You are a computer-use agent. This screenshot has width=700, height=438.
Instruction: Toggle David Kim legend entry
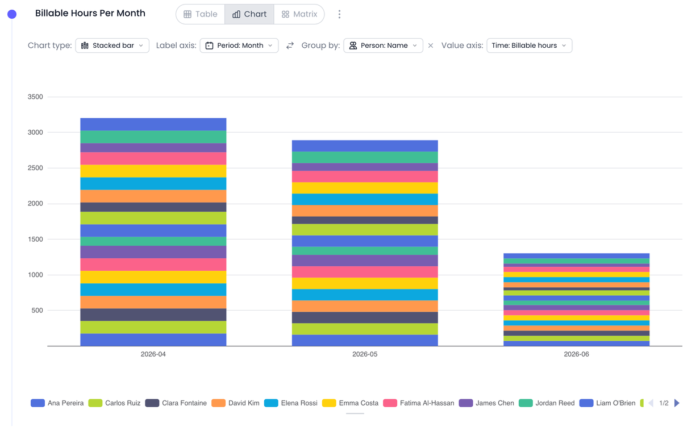tap(235, 403)
